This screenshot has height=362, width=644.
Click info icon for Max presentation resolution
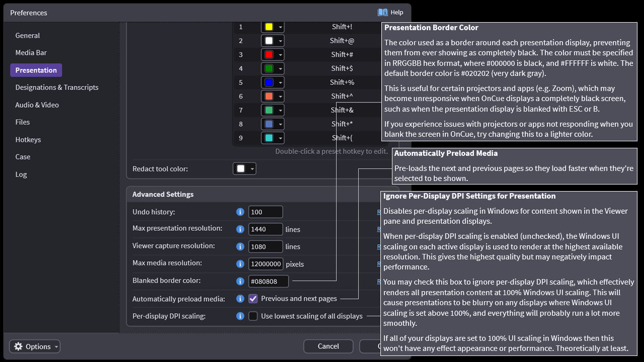click(240, 229)
